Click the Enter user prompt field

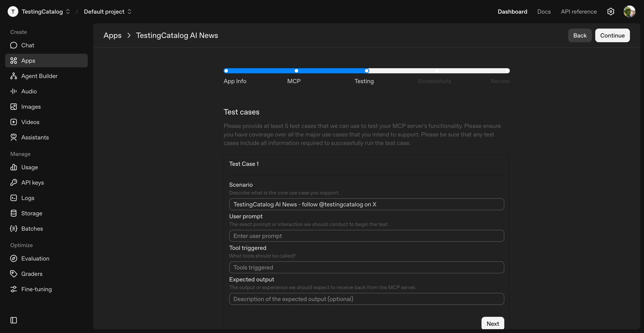pos(366,236)
